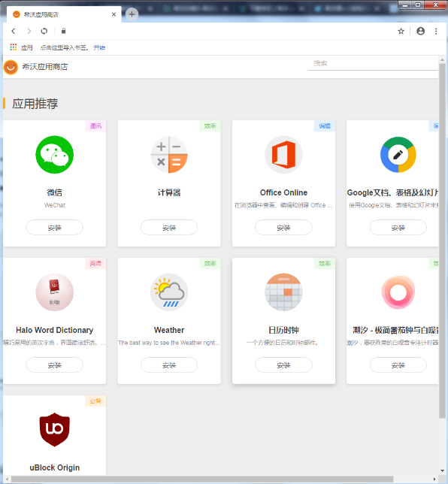Click the scroll left arrow

[x=7, y=479]
